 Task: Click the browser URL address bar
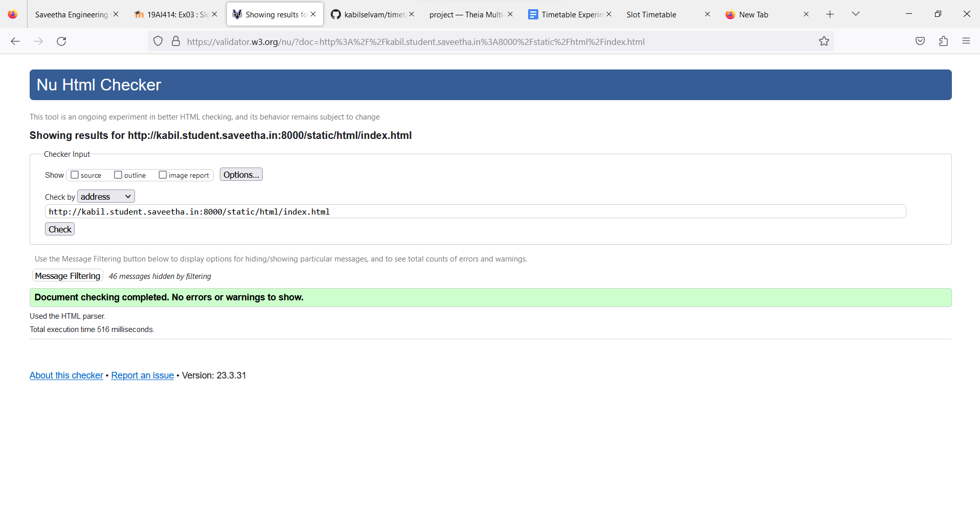pyautogui.click(x=491, y=41)
